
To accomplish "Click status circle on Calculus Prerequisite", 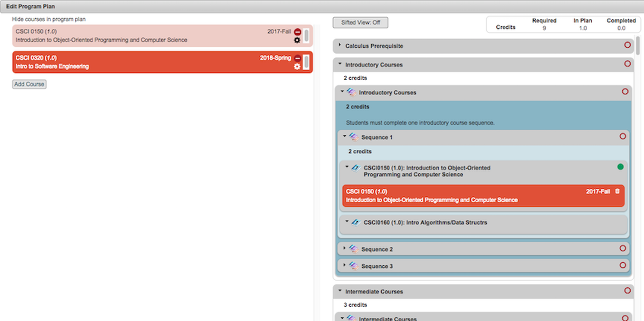I will click(627, 45).
